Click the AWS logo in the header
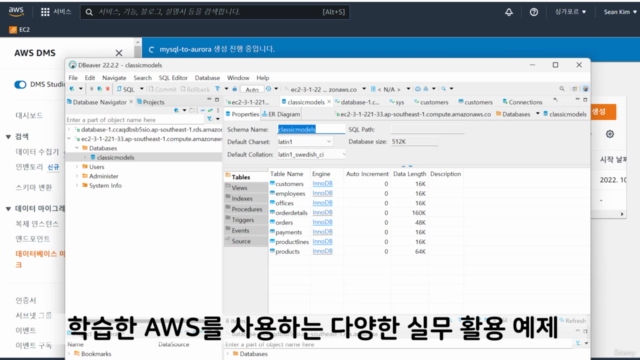640x360 pixels. (x=16, y=11)
